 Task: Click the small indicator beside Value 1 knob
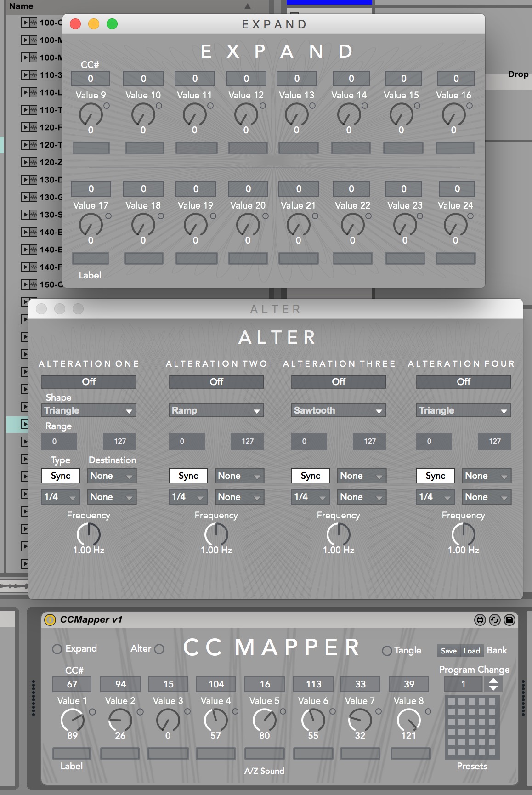92,712
